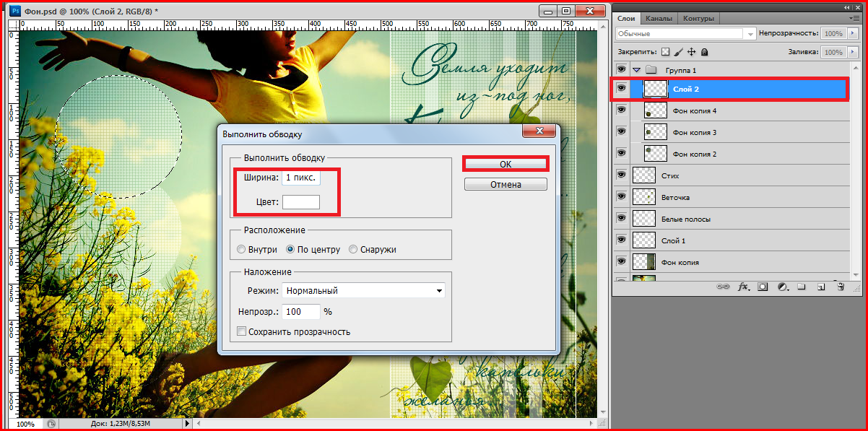Select layer named Фон копия 3
This screenshot has height=431, width=868.
(x=694, y=132)
